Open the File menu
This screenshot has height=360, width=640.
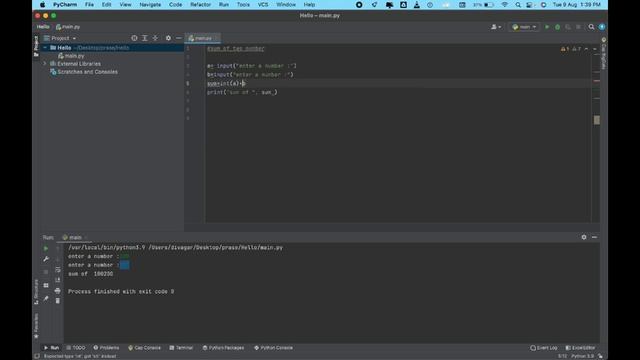pyautogui.click(x=89, y=5)
